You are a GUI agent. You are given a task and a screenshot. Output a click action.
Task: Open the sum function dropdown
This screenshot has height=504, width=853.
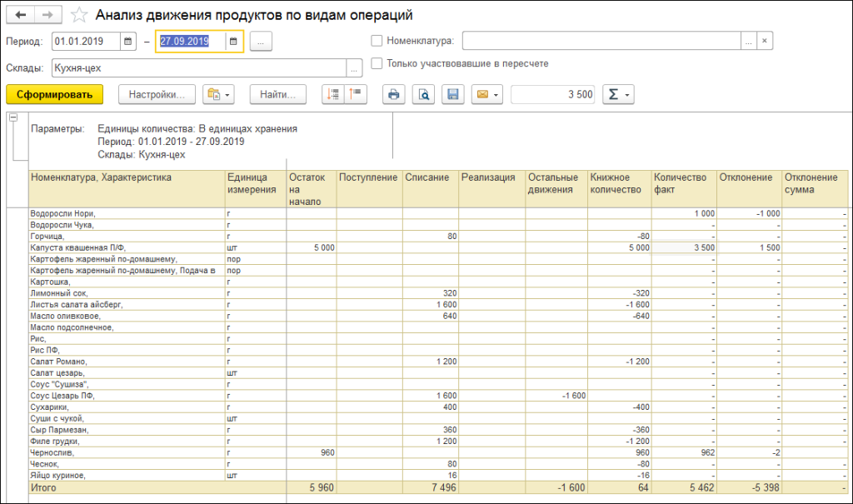pyautogui.click(x=617, y=94)
